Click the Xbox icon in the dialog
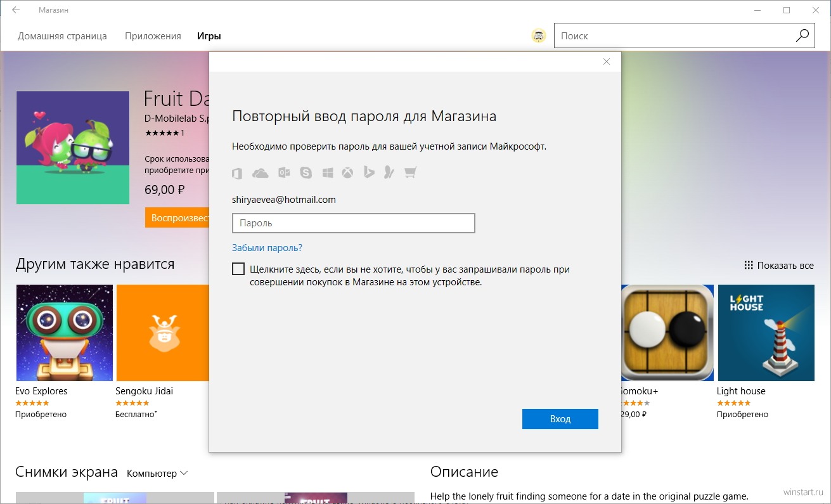Screen dimensions: 831x504 (348, 173)
